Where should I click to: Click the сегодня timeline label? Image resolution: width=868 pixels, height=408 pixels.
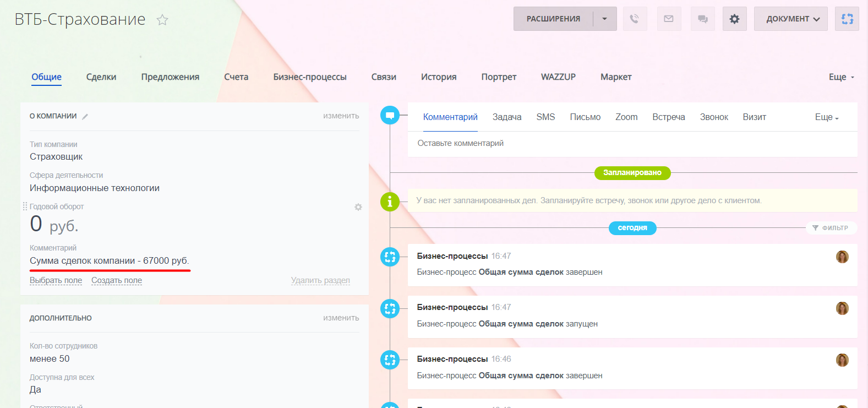[x=632, y=228]
